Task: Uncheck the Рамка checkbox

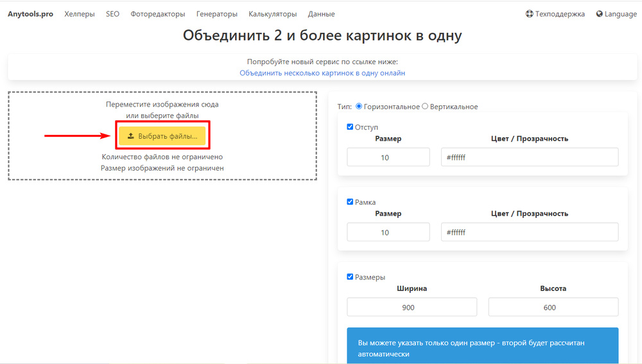Action: [x=350, y=202]
